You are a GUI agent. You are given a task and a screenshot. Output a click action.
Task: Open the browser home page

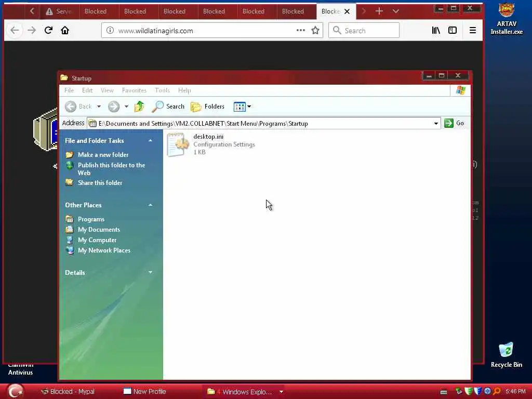(65, 31)
